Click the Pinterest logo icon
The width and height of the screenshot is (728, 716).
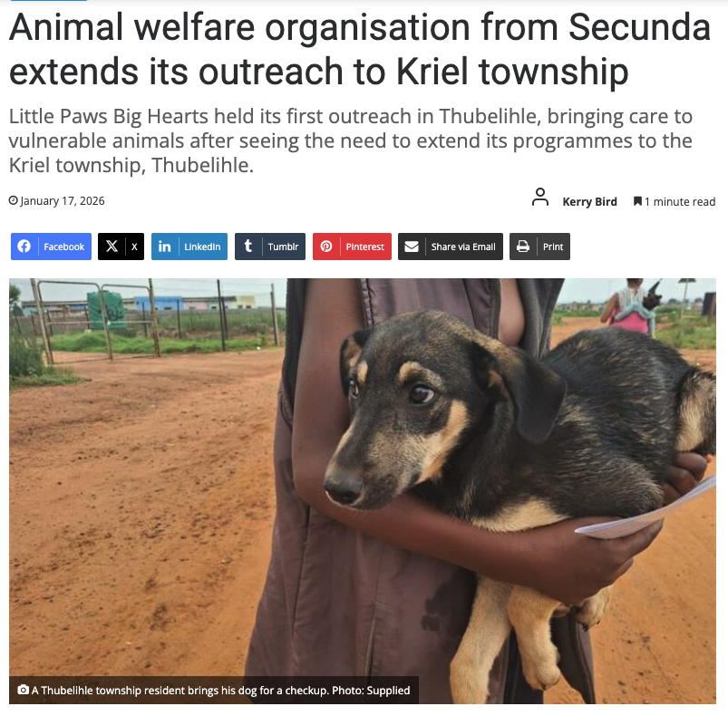click(x=326, y=247)
